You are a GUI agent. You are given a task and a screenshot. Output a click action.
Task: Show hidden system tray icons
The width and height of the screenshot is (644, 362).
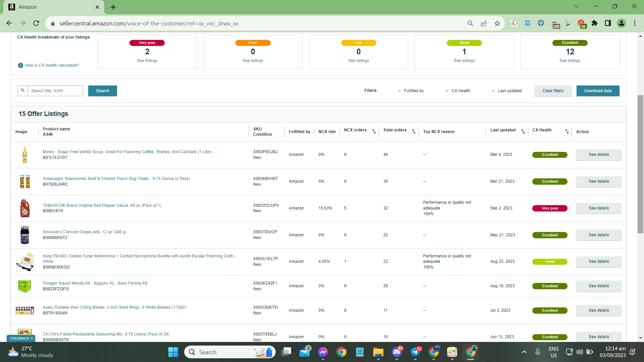[524, 352]
